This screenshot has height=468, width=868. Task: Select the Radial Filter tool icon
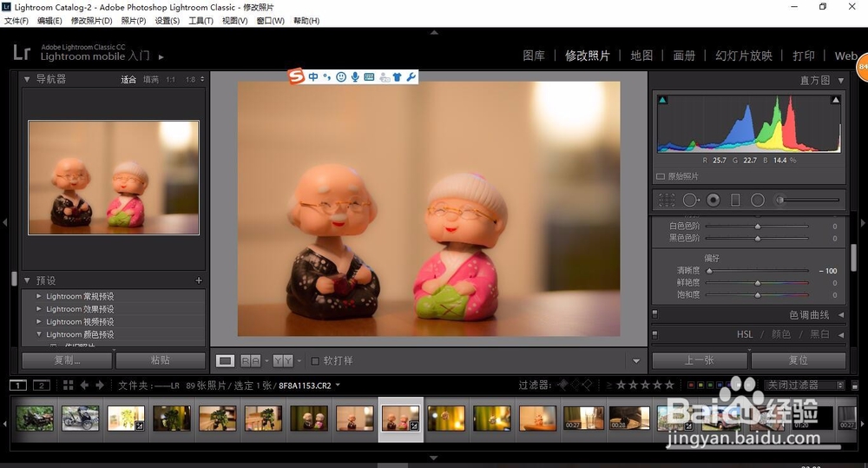click(x=757, y=200)
